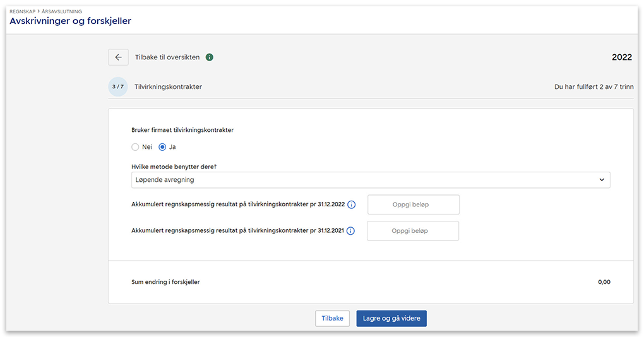Focus the Oppgi beløp field for 31.12.2021
The image size is (644, 337).
pyautogui.click(x=413, y=231)
